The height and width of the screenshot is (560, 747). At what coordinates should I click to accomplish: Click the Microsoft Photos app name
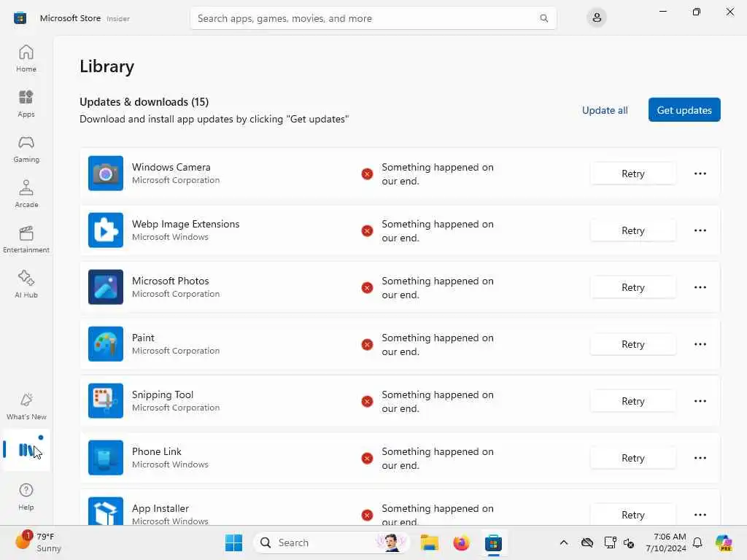170,281
